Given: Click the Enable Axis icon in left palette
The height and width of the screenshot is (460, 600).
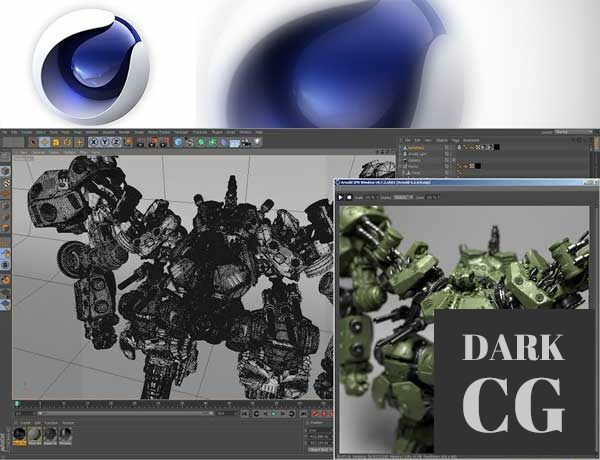Looking at the screenshot, I should pos(5,243).
